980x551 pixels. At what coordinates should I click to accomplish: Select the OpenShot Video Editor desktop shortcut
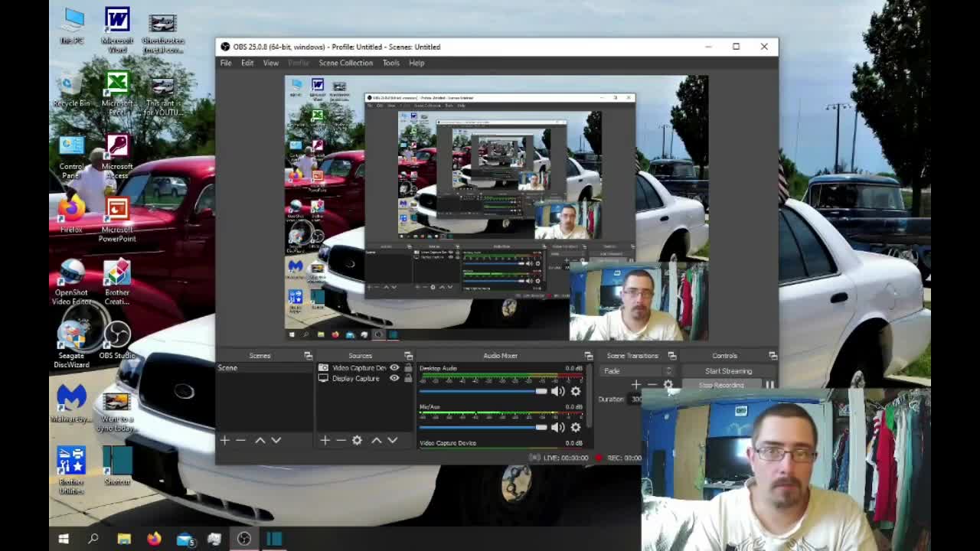pyautogui.click(x=71, y=282)
